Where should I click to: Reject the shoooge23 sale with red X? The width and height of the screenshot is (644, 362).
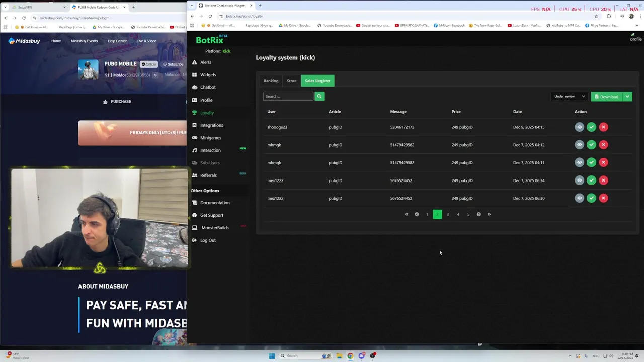[603, 127]
